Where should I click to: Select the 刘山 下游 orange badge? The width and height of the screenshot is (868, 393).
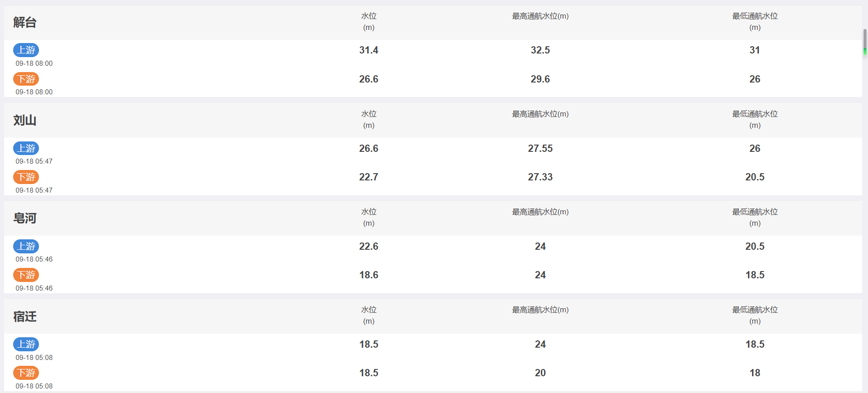[26, 177]
